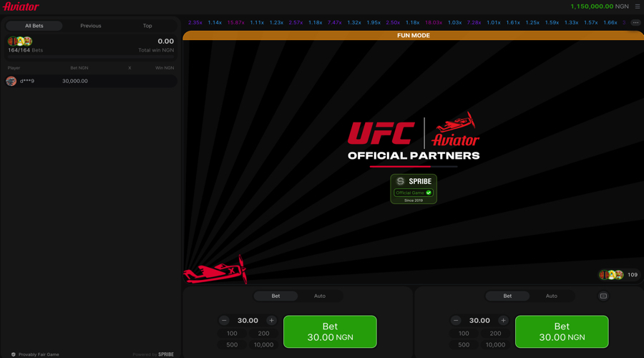Click the 15.87x multiplier in history bar
The width and height of the screenshot is (644, 358).
click(x=235, y=23)
